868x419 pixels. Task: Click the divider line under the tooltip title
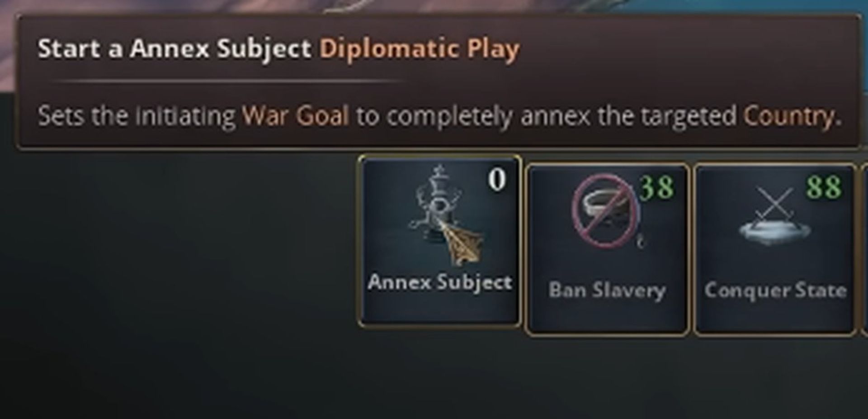226,81
